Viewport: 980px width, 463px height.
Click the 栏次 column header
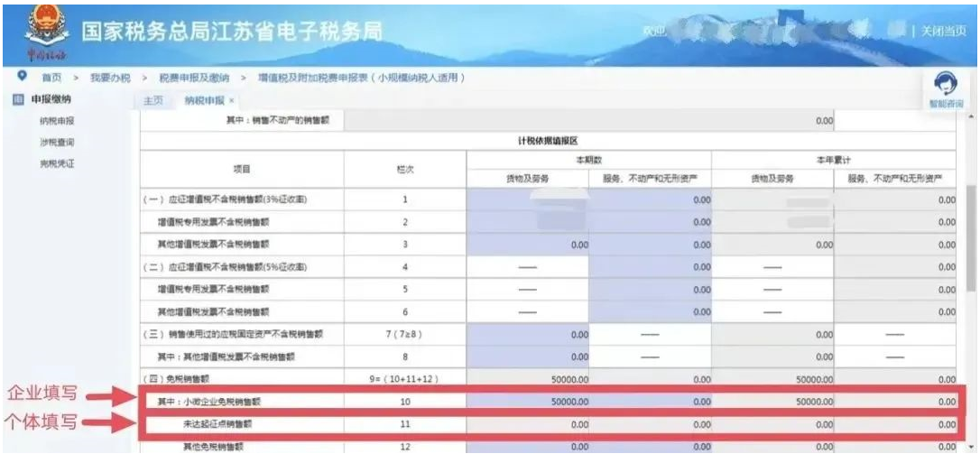(x=405, y=170)
